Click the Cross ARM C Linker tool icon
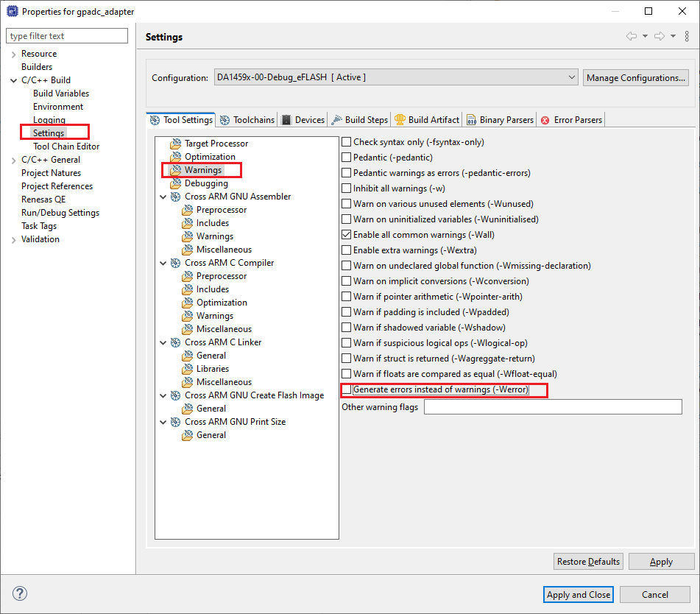This screenshot has width=700, height=614. pyautogui.click(x=175, y=342)
